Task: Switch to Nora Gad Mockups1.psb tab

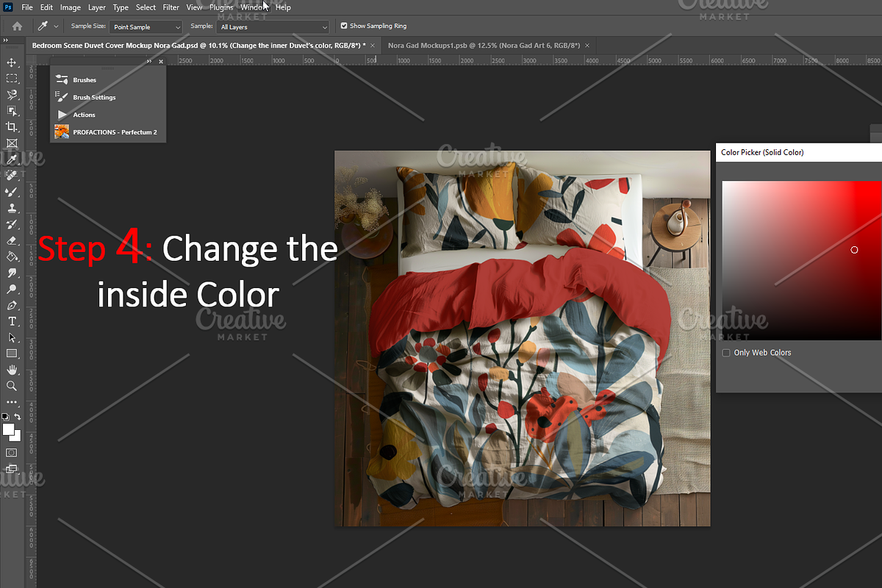Action: (484, 46)
